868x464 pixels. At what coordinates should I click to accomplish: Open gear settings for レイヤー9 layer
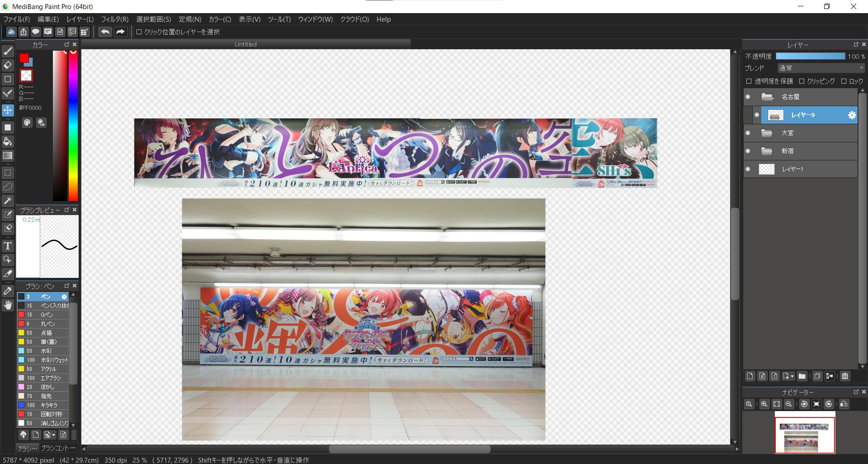point(852,115)
